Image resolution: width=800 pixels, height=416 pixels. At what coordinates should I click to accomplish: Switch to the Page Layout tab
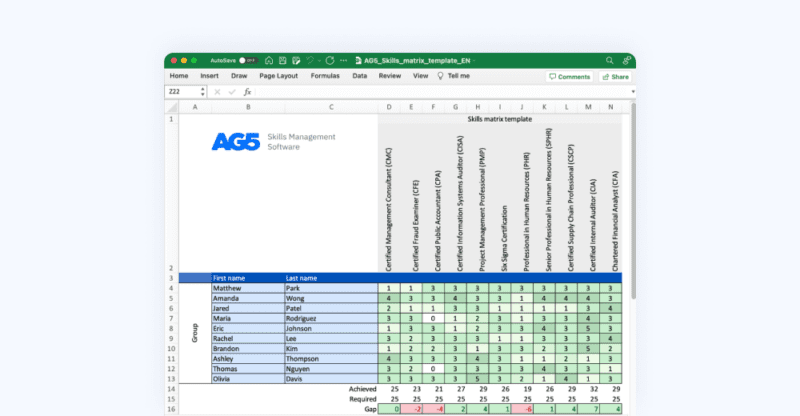(x=278, y=76)
